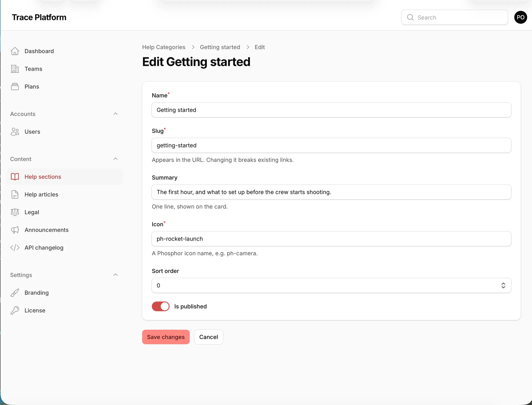Click the 'Is published' label text
This screenshot has width=532, height=405.
[191, 307]
